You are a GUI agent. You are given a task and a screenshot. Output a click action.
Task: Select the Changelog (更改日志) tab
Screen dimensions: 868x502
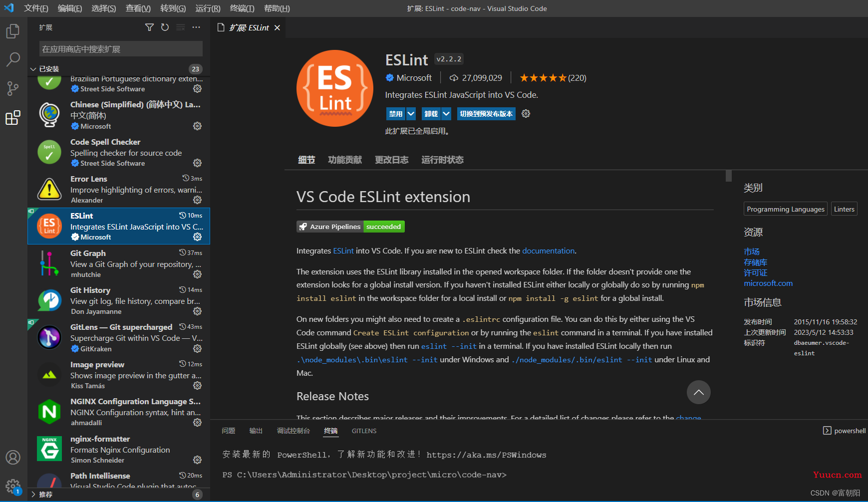392,160
